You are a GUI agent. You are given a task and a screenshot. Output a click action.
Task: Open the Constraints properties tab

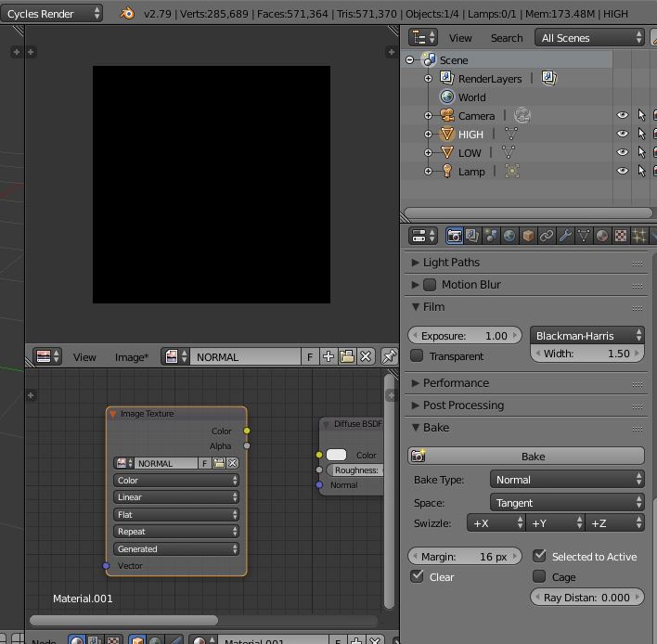(547, 236)
